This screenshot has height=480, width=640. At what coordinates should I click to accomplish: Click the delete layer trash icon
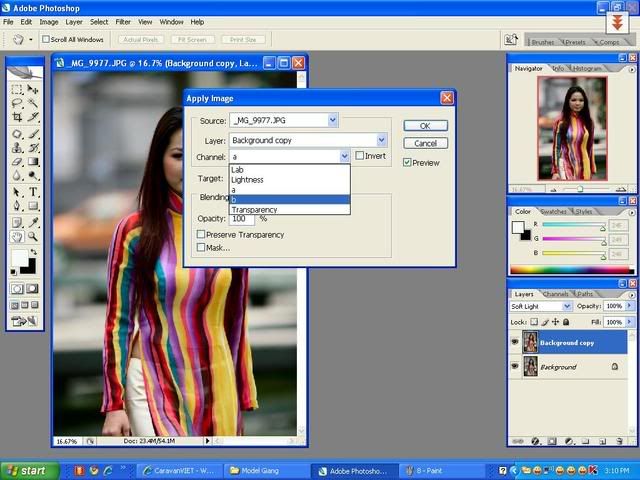point(619,441)
